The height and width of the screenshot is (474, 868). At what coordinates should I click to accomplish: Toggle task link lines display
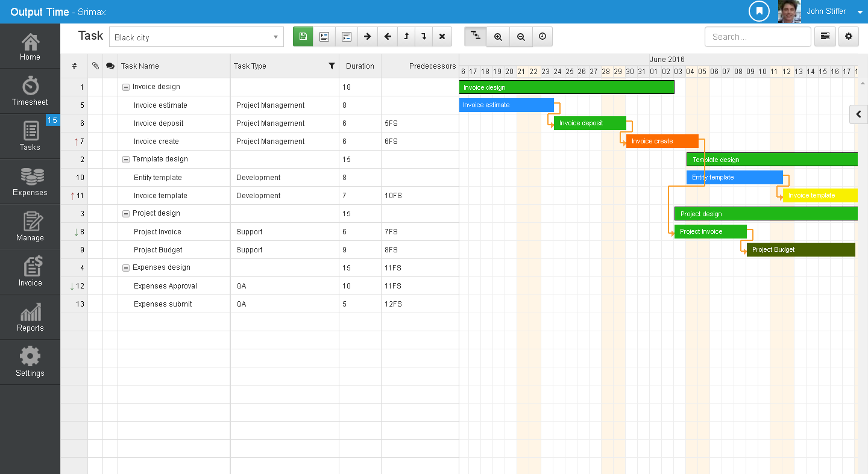pyautogui.click(x=475, y=36)
